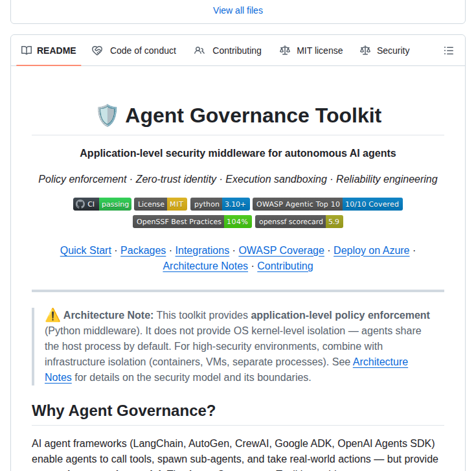Open the README outline menu icon
The width and height of the screenshot is (476, 471).
[448, 51]
